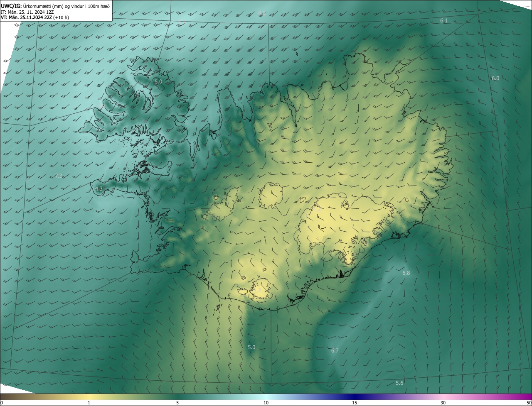Click the 5 tick on the color scale
Image resolution: width=532 pixels, height=406 pixels.
(177, 403)
